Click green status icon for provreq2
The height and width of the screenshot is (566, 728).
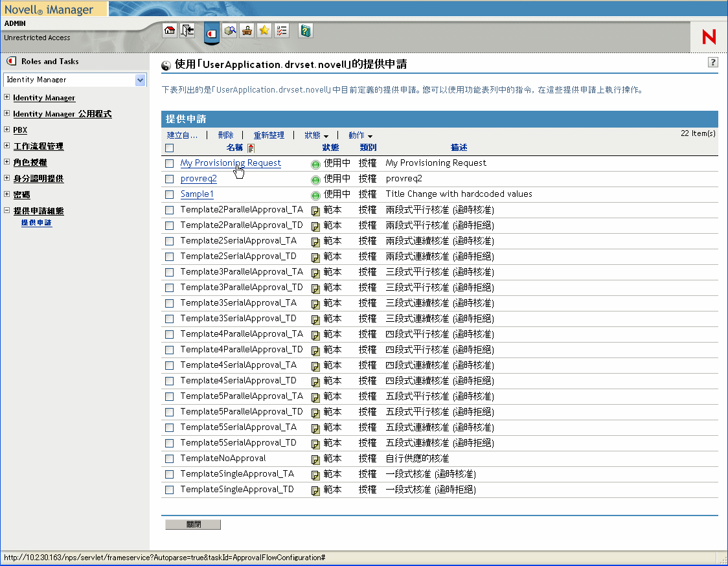tap(315, 179)
